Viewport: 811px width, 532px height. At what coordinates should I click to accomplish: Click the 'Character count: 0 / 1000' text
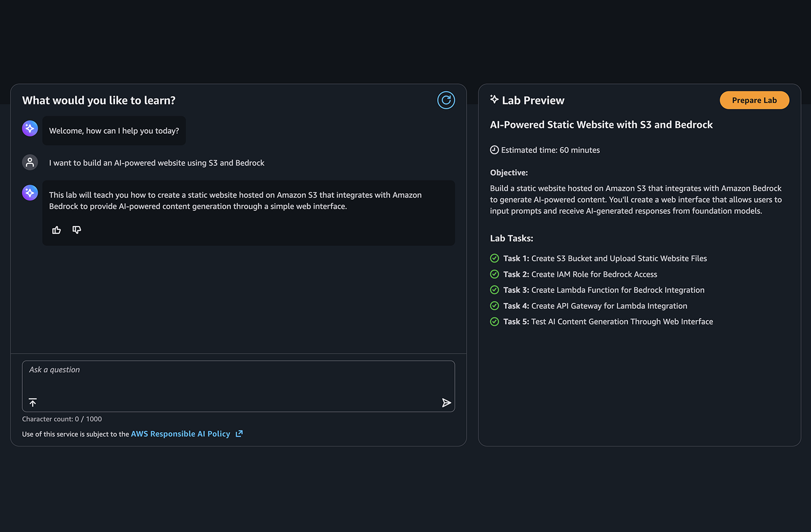pyautogui.click(x=62, y=419)
